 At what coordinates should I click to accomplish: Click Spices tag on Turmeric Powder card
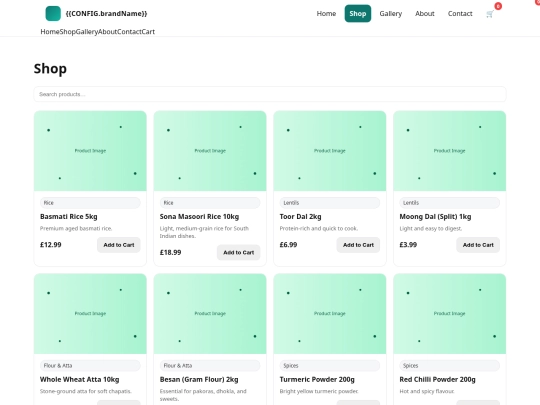coord(330,365)
